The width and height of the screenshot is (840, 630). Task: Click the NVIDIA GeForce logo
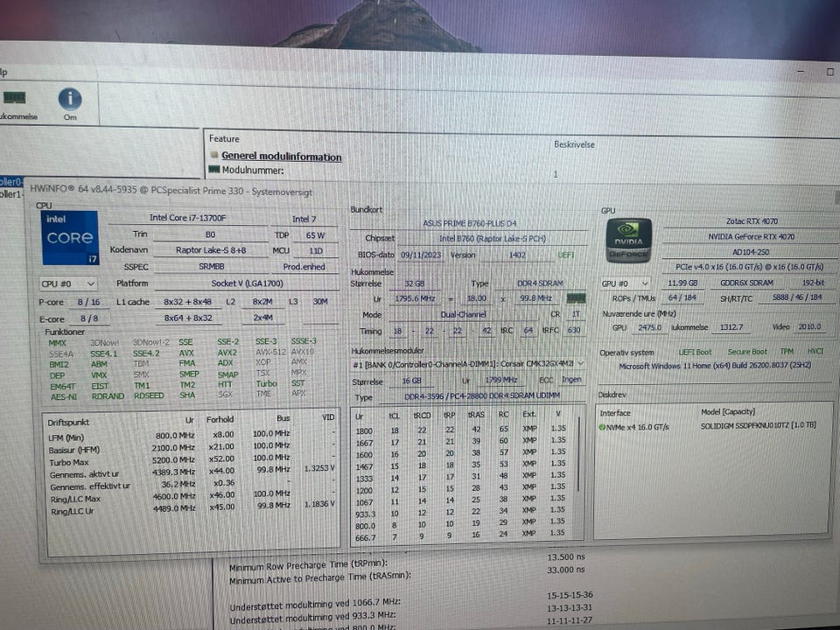click(629, 240)
